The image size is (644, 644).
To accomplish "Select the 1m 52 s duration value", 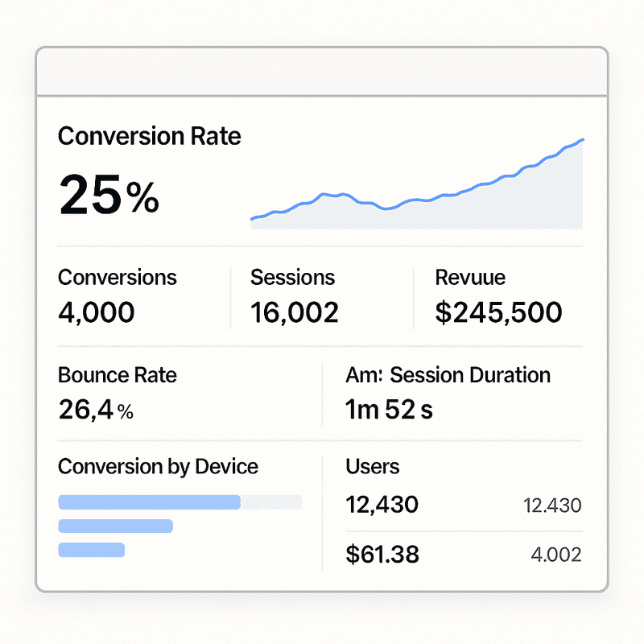I will (x=389, y=411).
